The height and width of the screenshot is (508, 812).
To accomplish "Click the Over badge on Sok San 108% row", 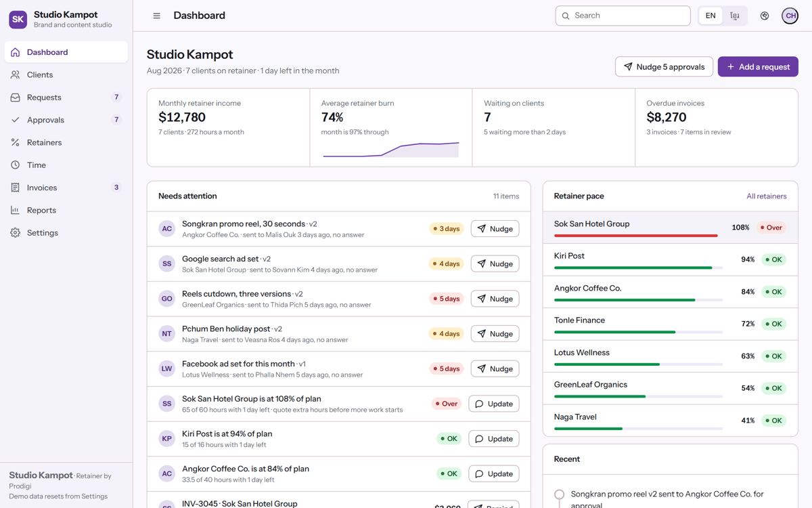I will click(x=447, y=404).
